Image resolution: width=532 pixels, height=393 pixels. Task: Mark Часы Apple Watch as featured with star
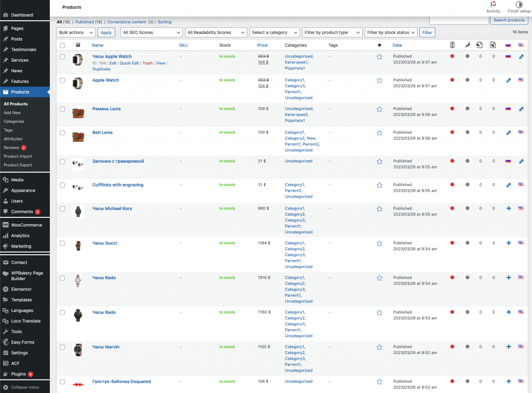point(379,57)
